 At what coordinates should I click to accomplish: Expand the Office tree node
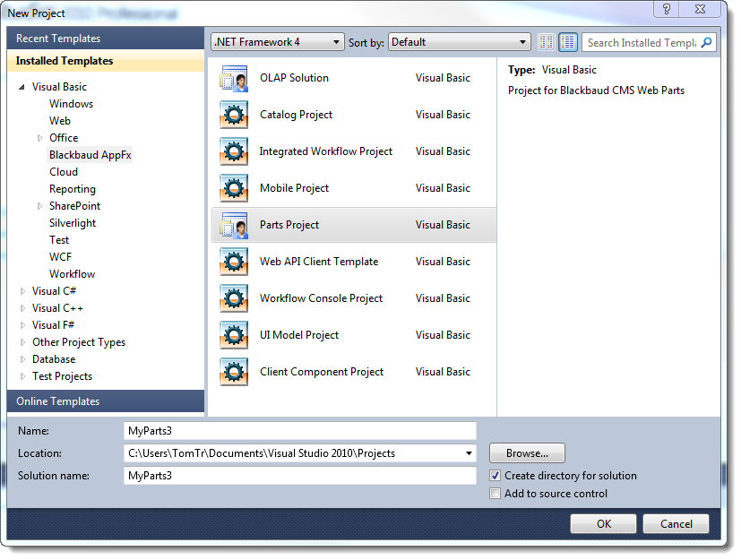coord(39,138)
